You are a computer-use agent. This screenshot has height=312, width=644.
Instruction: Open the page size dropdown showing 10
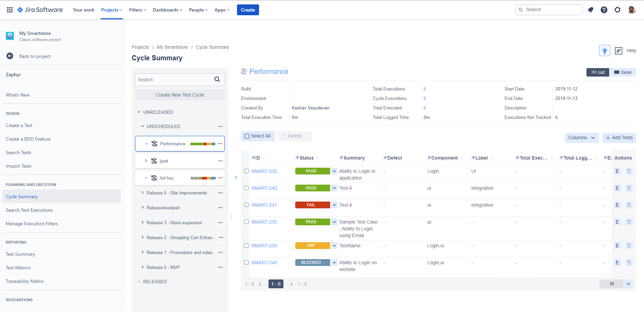click(x=628, y=284)
